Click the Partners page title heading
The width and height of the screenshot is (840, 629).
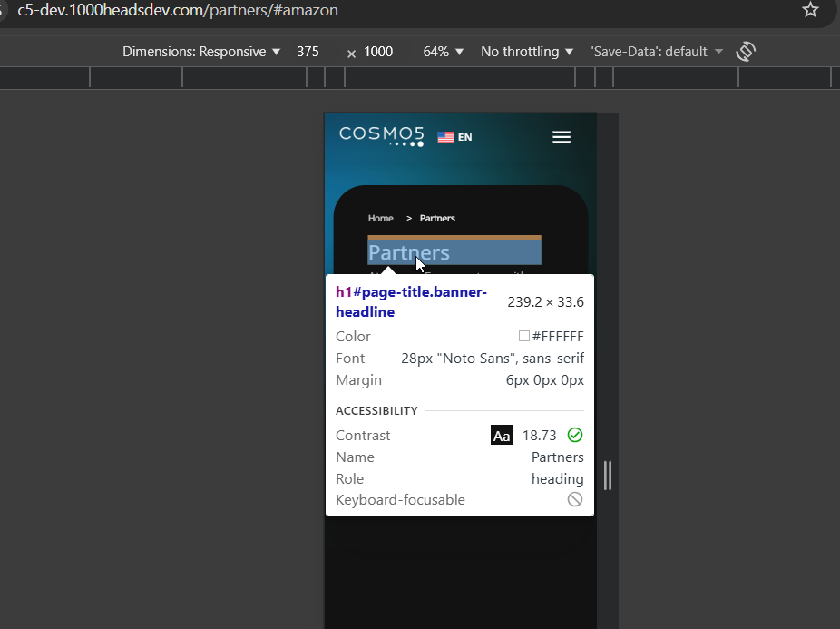[454, 252]
